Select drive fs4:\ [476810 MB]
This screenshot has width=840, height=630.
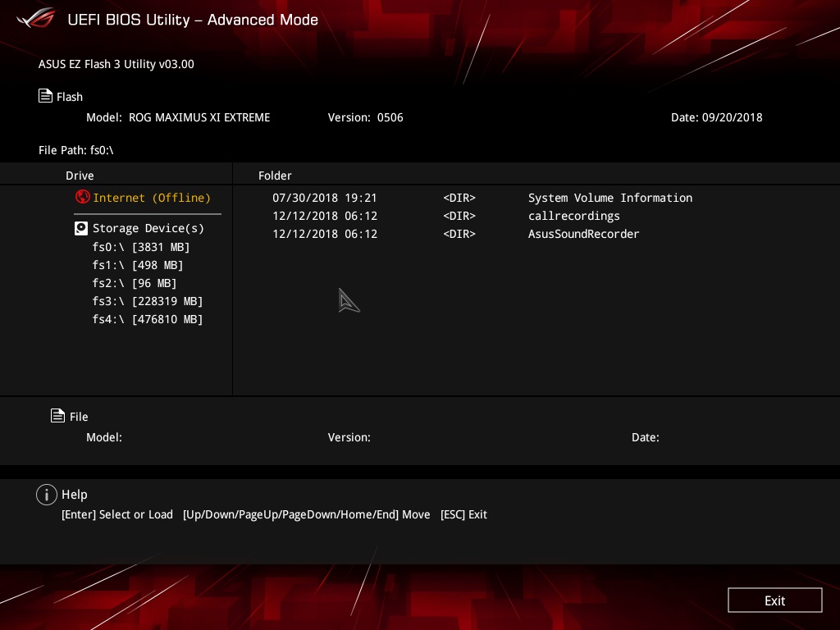(148, 319)
